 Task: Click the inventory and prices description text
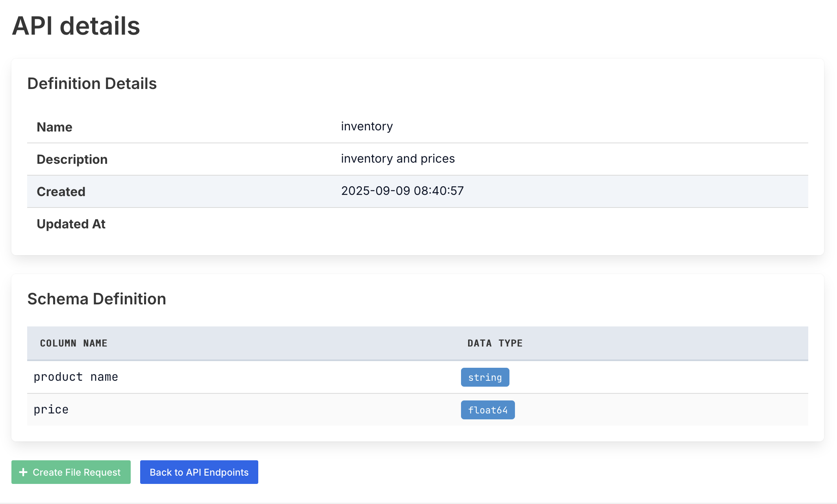(398, 159)
